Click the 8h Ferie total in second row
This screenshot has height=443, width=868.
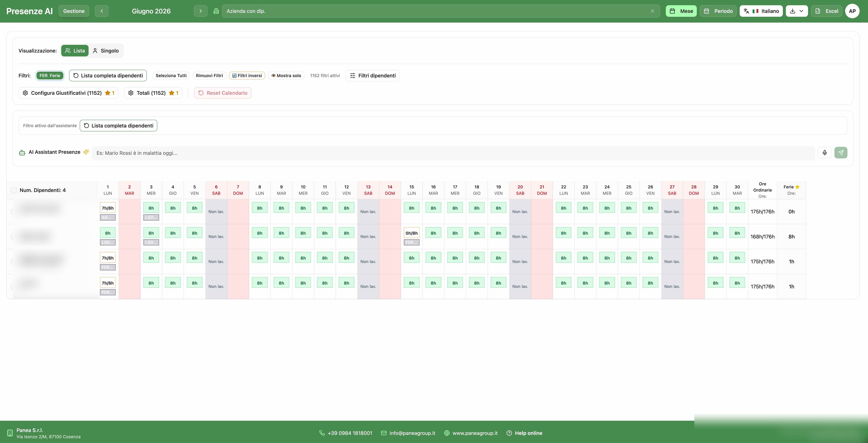[791, 237]
